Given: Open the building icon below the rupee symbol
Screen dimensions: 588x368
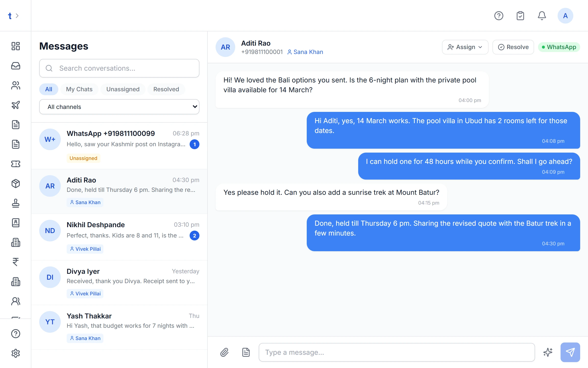Looking at the screenshot, I should coord(16,282).
